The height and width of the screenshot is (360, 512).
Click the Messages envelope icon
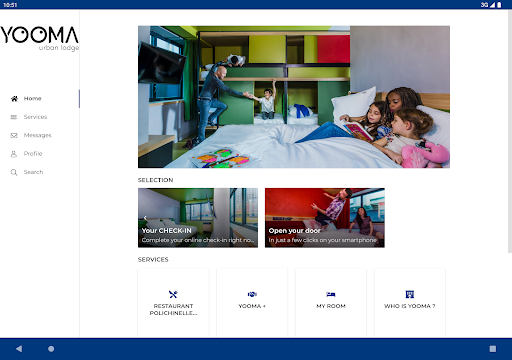pyautogui.click(x=14, y=135)
